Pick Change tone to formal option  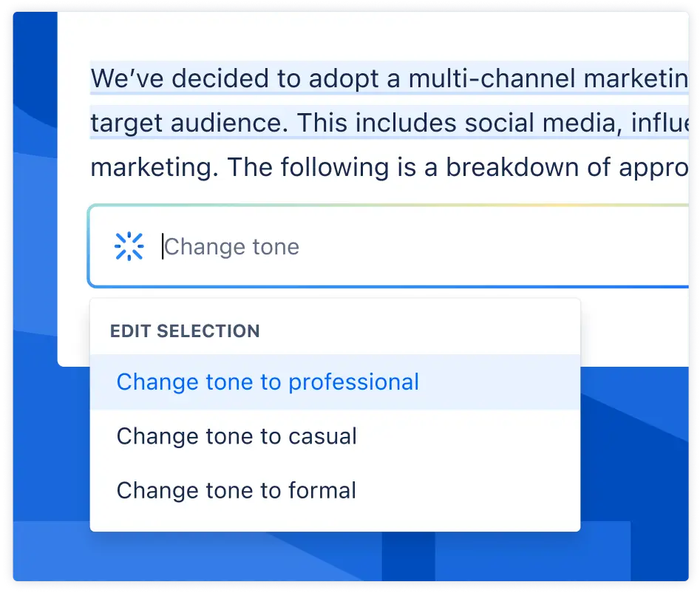coord(236,490)
